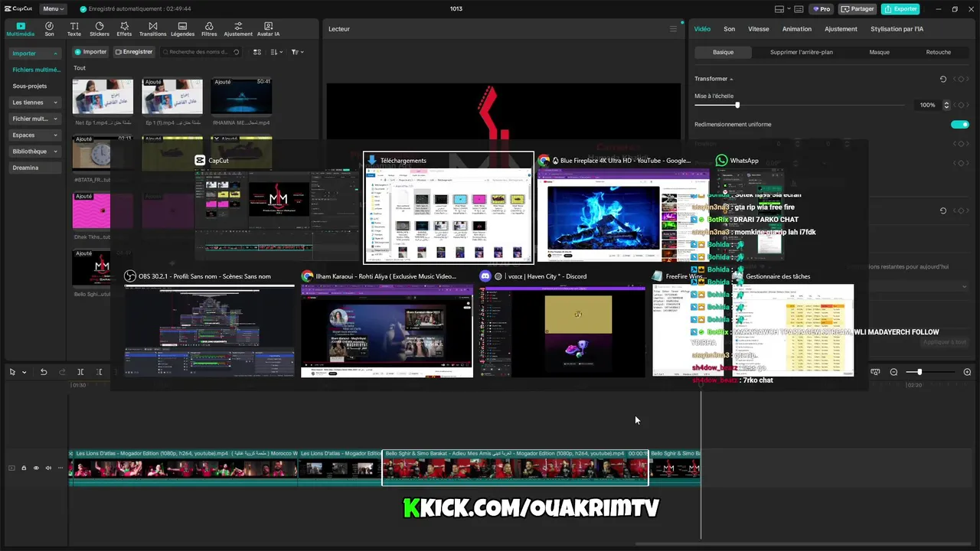
Task: Add a keyframe for Transformer section
Action: 960,79
